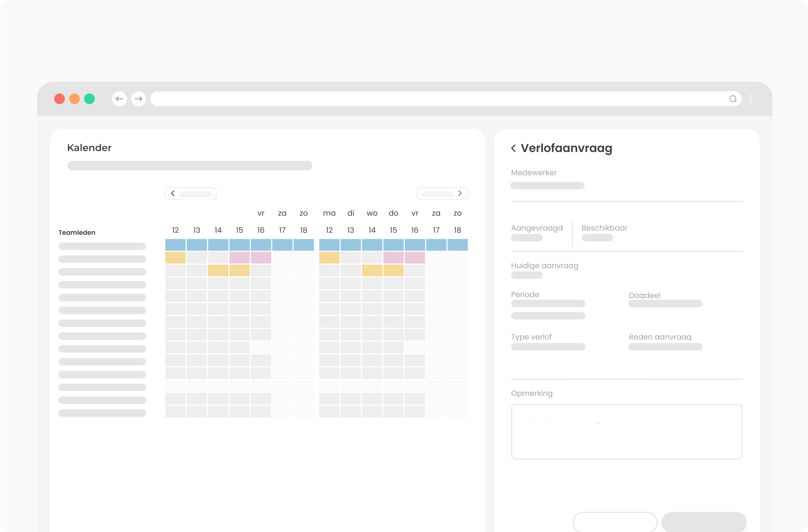Click the outlined button at panel bottom
Viewport: 808px width, 532px height.
[x=614, y=522]
